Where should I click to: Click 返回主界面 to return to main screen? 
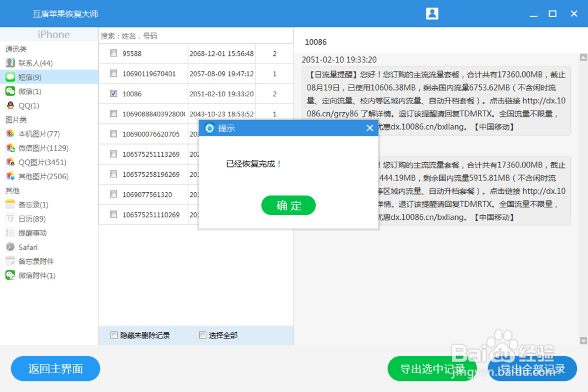click(55, 368)
